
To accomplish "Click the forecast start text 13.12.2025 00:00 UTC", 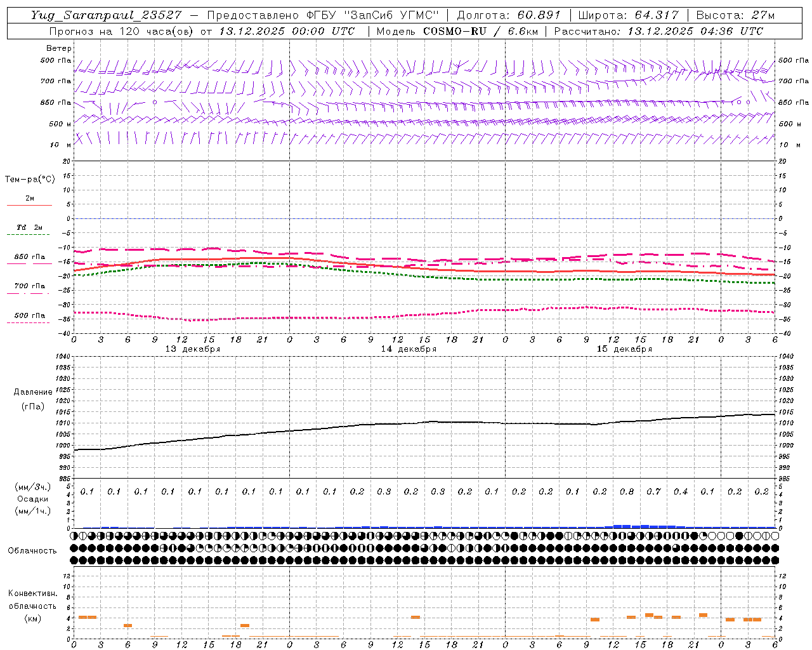I will [287, 31].
